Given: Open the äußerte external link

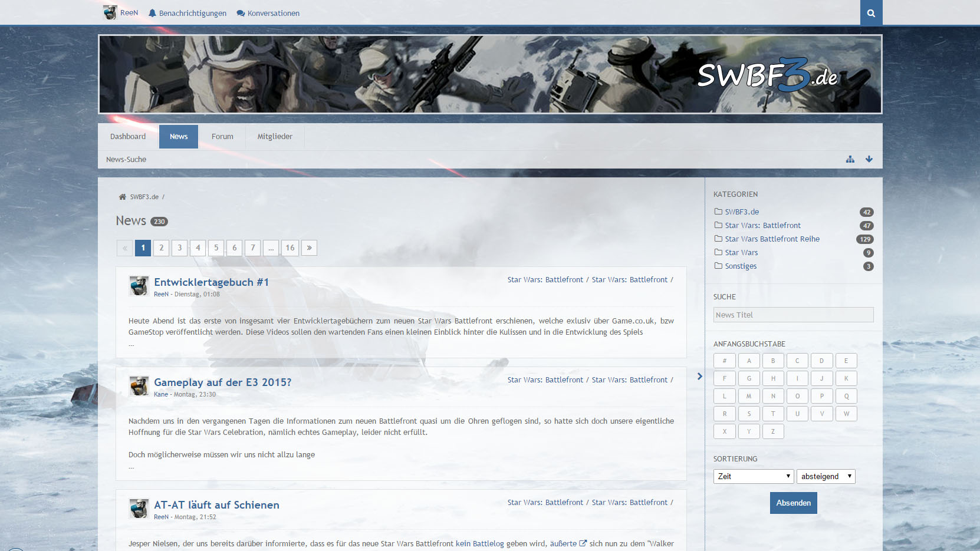Looking at the screenshot, I should click(563, 543).
